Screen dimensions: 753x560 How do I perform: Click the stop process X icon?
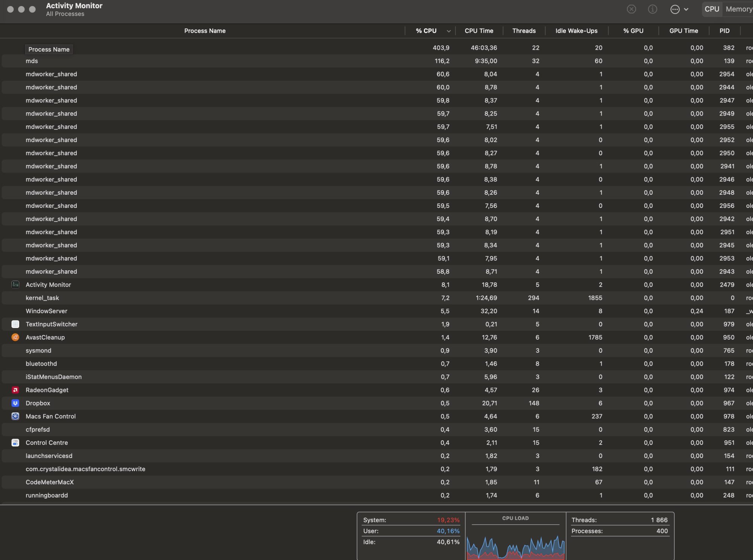[631, 9]
